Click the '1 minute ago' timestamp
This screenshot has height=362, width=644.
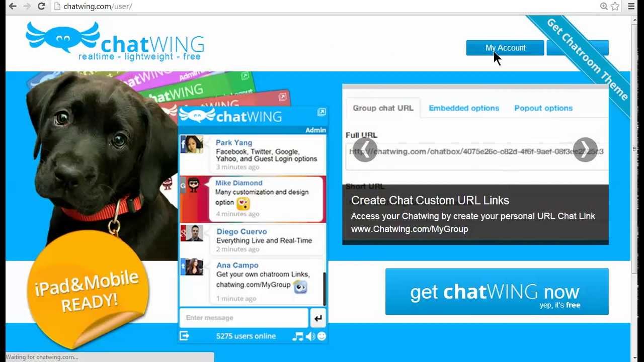(236, 299)
